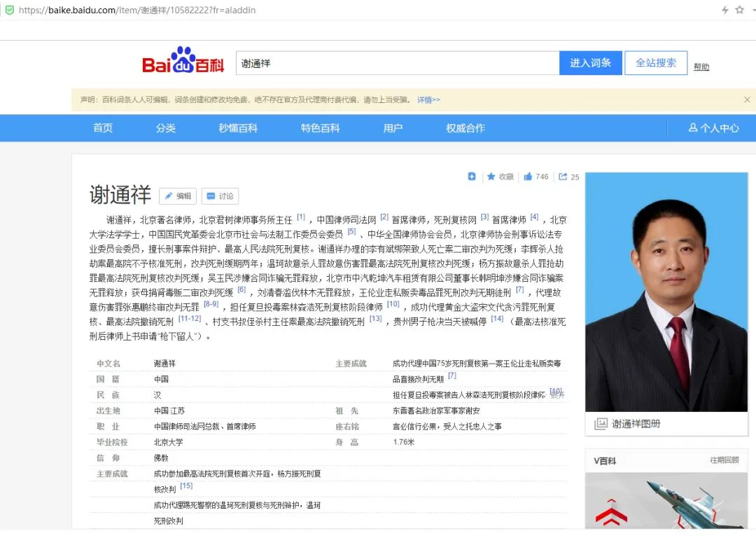The image size is (756, 536).
Task: Click the Baidu Baike logo
Action: point(183,61)
